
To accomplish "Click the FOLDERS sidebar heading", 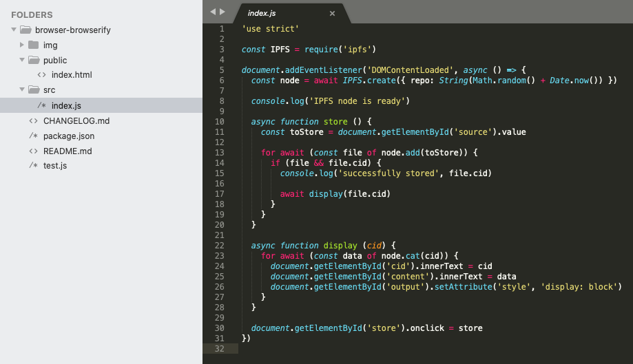I will point(32,15).
